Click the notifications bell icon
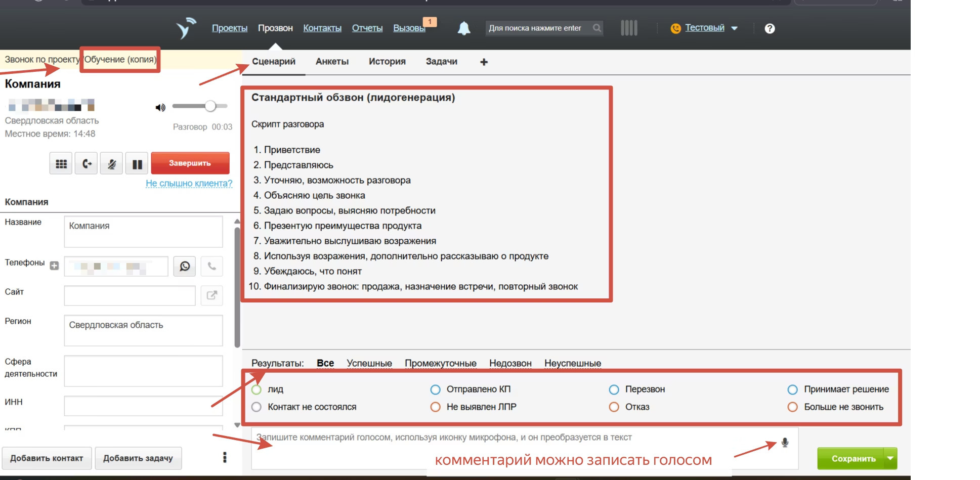 tap(464, 28)
